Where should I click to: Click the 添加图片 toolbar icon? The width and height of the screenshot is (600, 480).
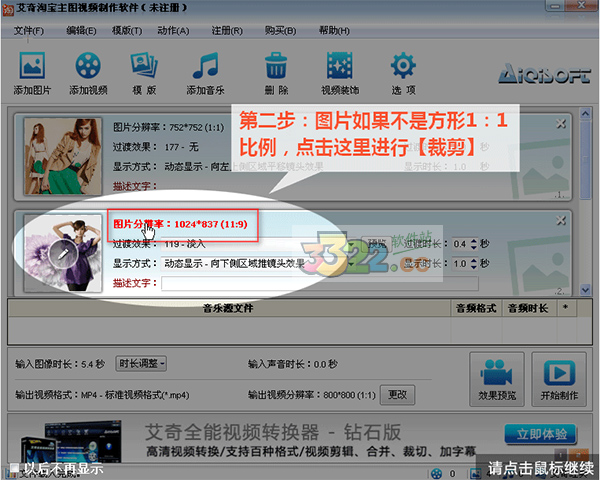(x=32, y=66)
